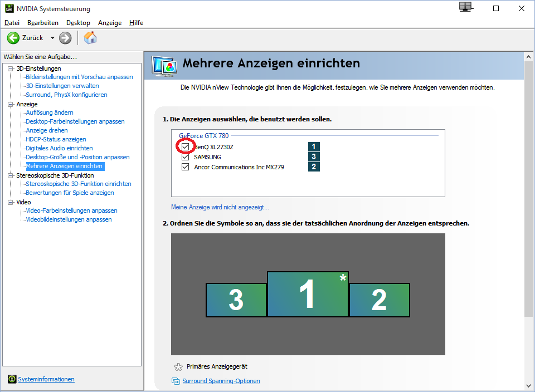Click display number badge 3 beside SAMSUNG
The image size is (535, 392).
(314, 156)
